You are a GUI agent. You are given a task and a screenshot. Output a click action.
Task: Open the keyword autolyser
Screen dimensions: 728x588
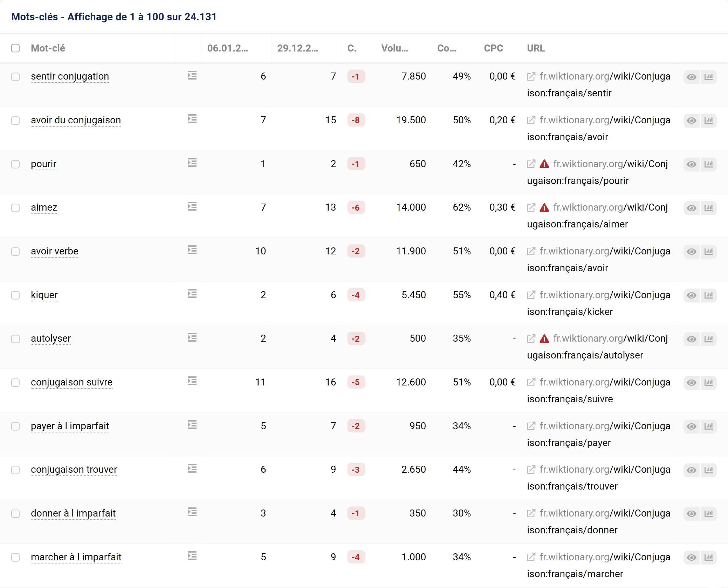50,339
